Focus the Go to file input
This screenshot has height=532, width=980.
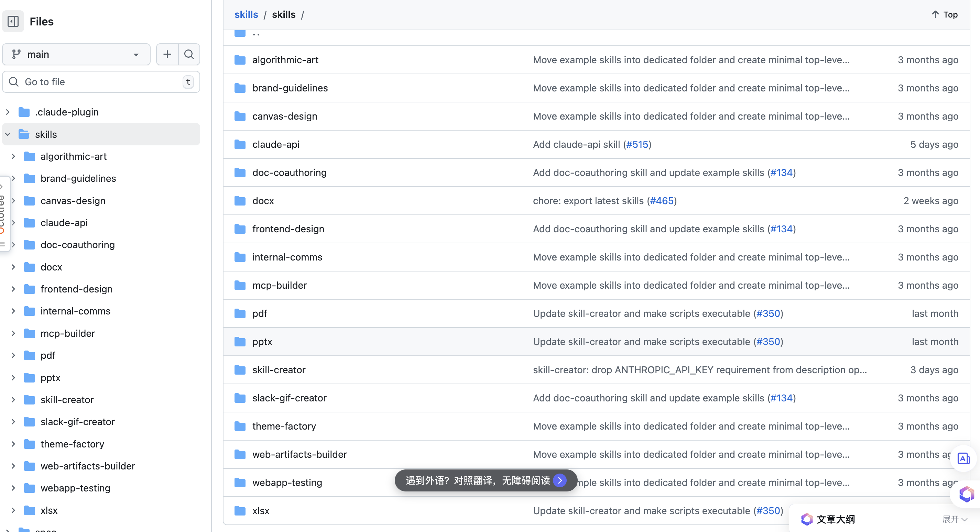point(101,82)
